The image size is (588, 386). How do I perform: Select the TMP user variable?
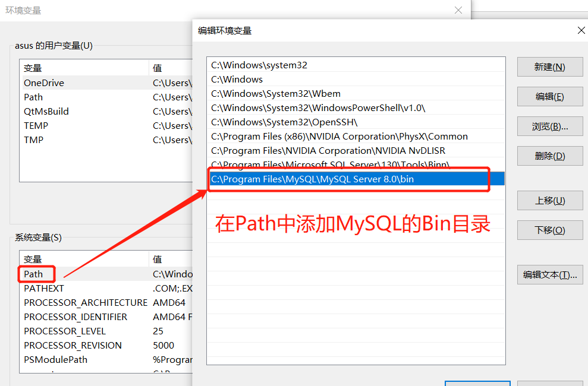(x=108, y=140)
